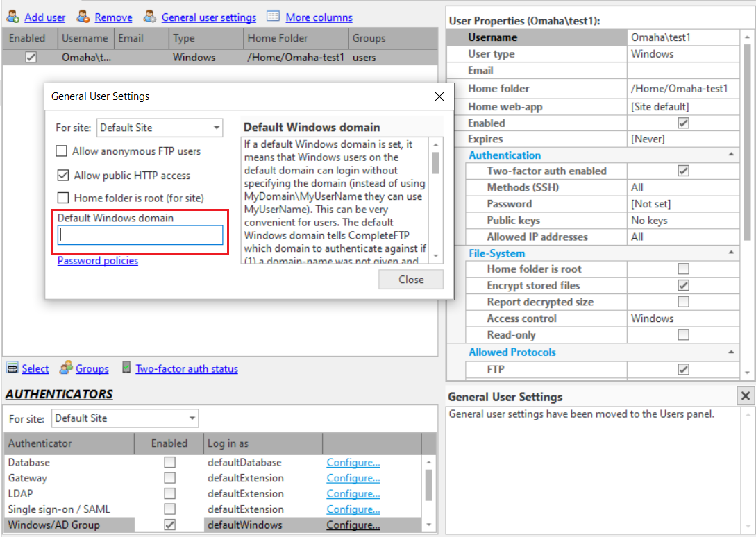The width and height of the screenshot is (756, 537).
Task: Check Home folder is root (for site)
Action: [62, 198]
